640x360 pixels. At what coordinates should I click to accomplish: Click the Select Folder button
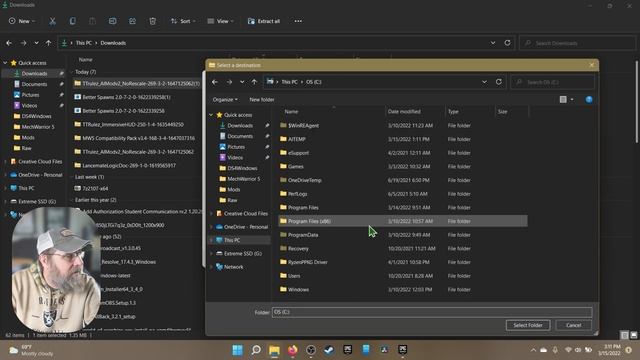coord(528,325)
